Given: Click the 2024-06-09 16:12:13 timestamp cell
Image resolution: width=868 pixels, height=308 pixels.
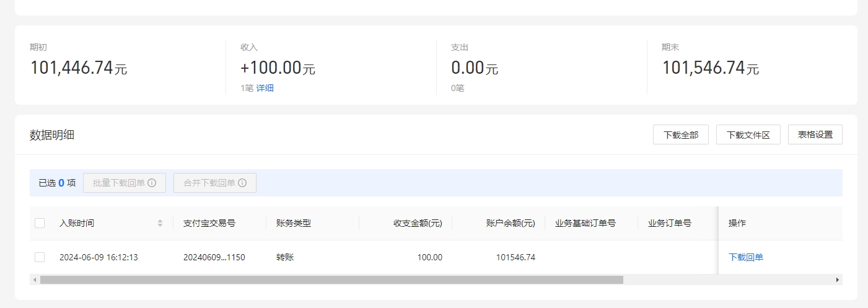Looking at the screenshot, I should pos(99,257).
